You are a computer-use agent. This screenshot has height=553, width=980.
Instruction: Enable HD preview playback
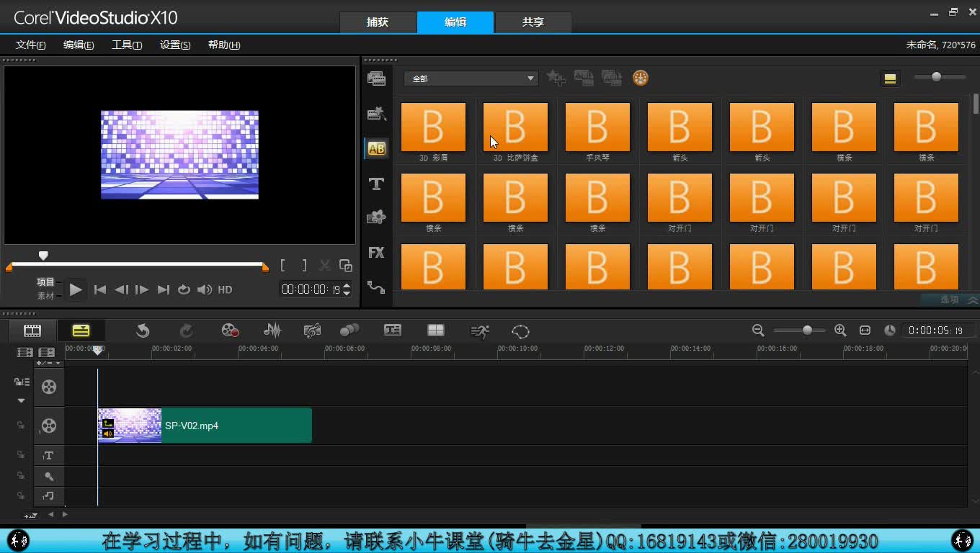224,289
